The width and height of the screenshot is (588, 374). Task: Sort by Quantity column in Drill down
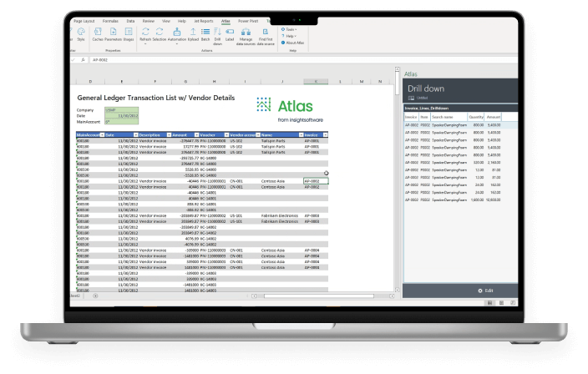click(x=476, y=117)
